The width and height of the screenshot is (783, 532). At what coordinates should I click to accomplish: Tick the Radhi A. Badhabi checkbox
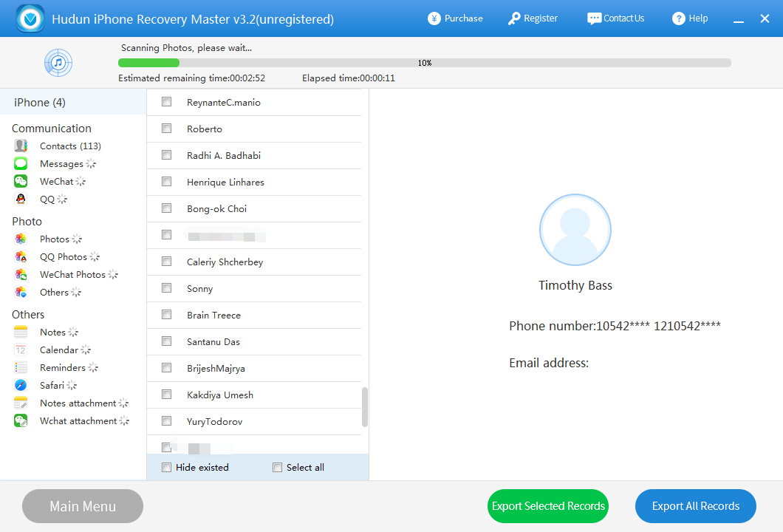(x=167, y=155)
